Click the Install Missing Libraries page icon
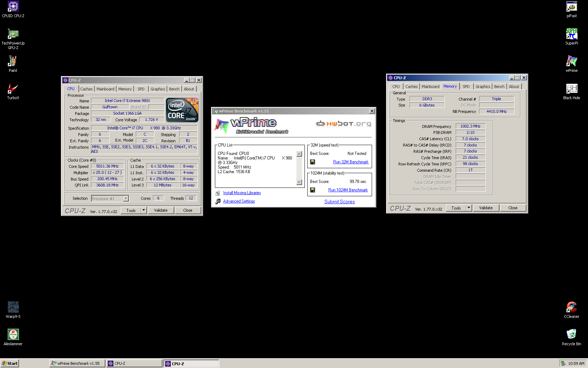Screen dimensions: 588x368 coord(217,193)
